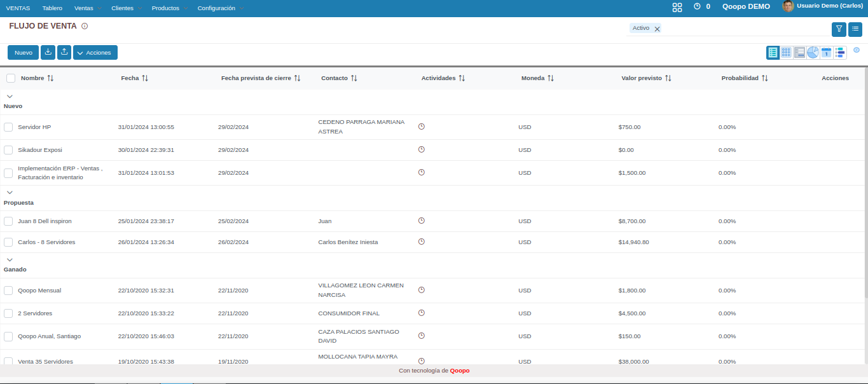This screenshot has height=384, width=868.
Task: Select the Qoopo Anual, Santiago checkbox
Action: pos(8,336)
